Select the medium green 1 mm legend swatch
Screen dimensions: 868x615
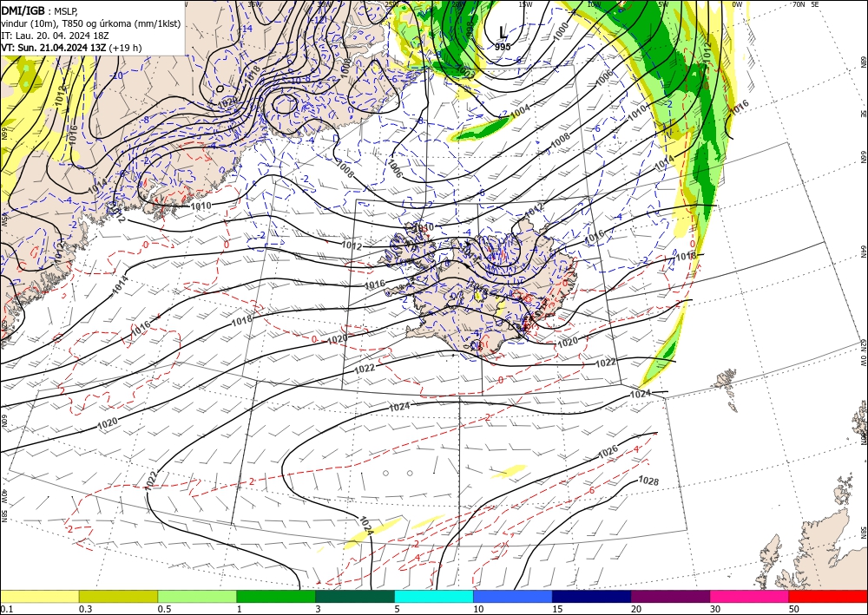[x=276, y=597]
